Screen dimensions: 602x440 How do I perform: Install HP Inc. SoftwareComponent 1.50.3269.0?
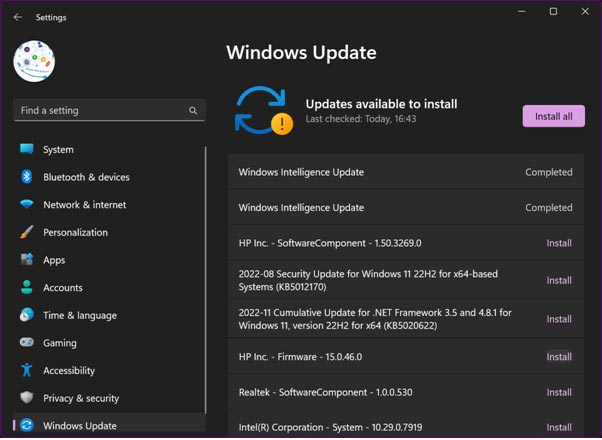(x=559, y=243)
